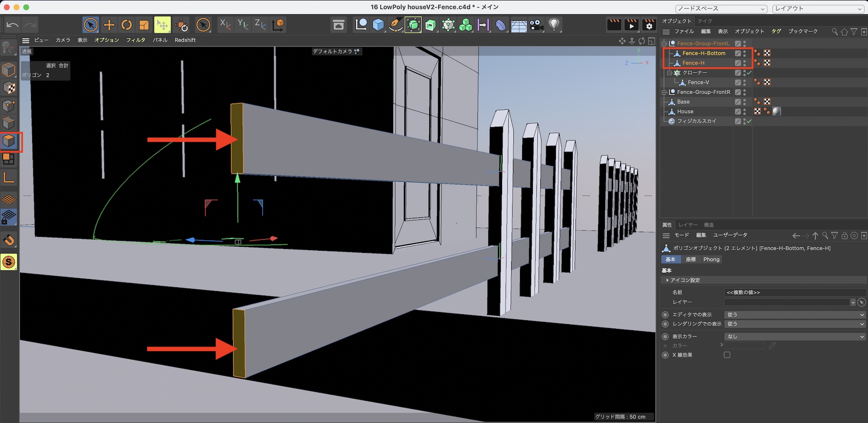Toggle visibility dots for House object
The height and width of the screenshot is (423, 868).
point(744,111)
